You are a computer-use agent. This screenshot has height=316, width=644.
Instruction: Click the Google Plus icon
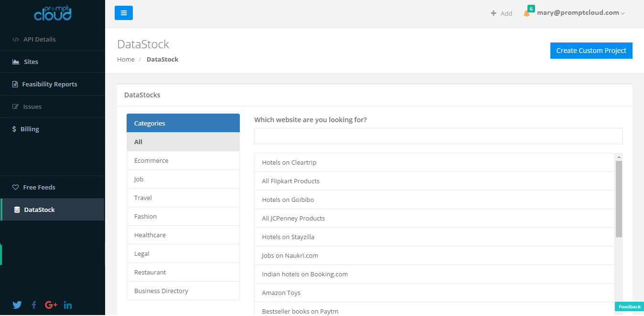[51, 305]
